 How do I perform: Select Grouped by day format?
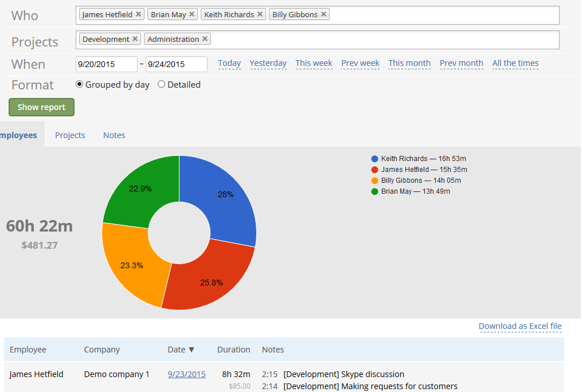coord(80,84)
